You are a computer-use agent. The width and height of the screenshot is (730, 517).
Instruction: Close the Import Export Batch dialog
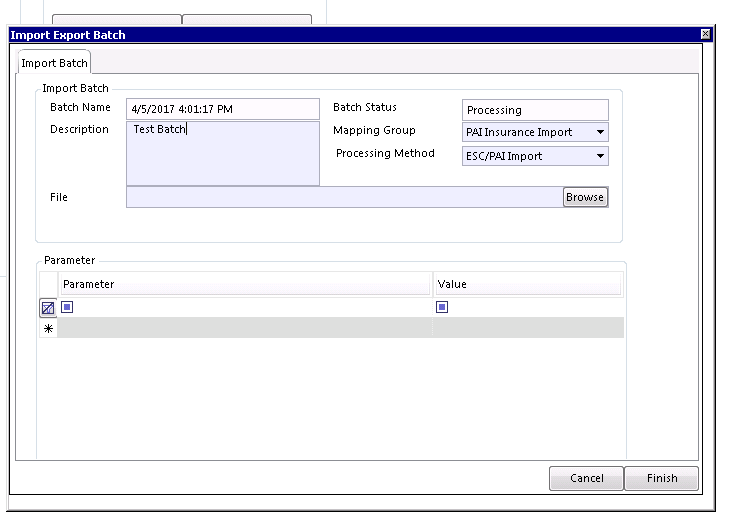(x=705, y=34)
